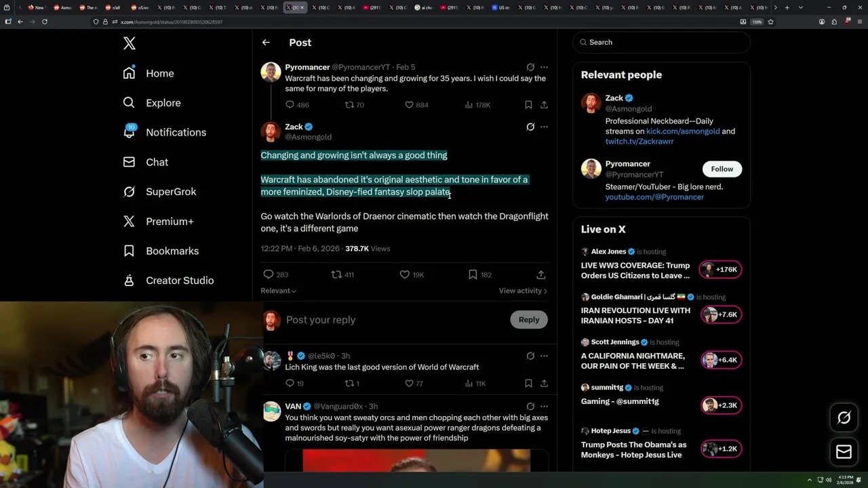Viewport: 868px width, 488px height.
Task: Follow Pyromancer in Relevant people
Action: tap(722, 169)
